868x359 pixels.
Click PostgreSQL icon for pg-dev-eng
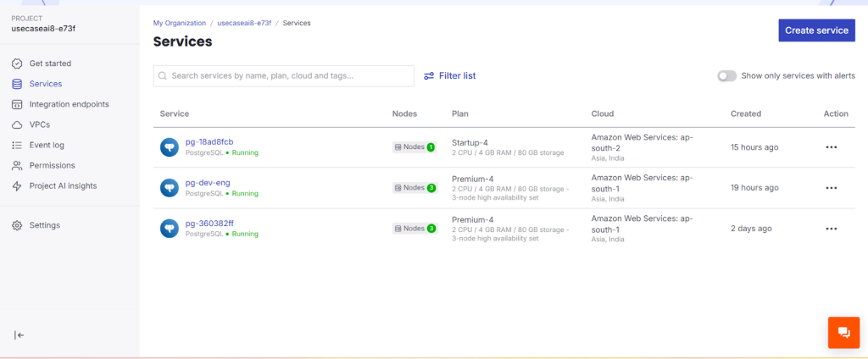click(x=169, y=187)
